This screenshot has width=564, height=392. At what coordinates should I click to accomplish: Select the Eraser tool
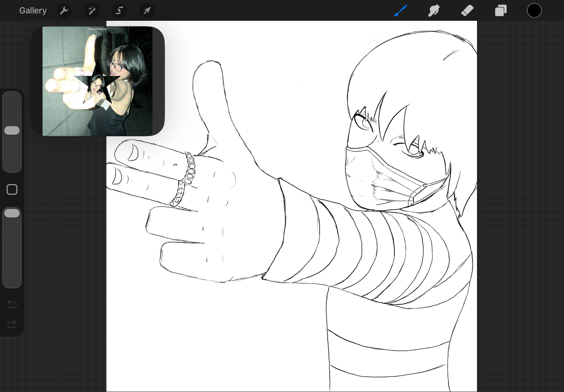coord(467,11)
